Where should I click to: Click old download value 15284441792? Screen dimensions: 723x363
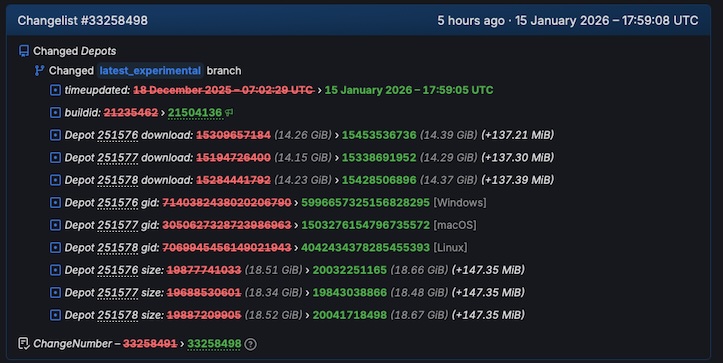coord(234,180)
